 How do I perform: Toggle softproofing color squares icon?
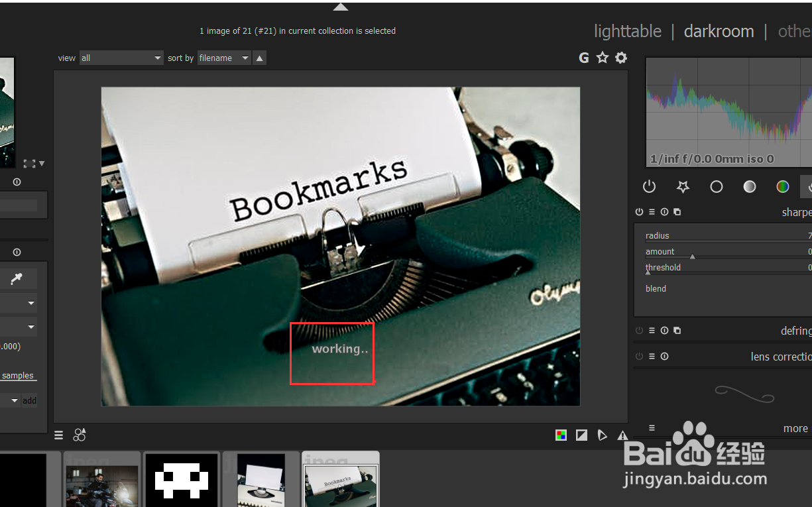(x=561, y=435)
